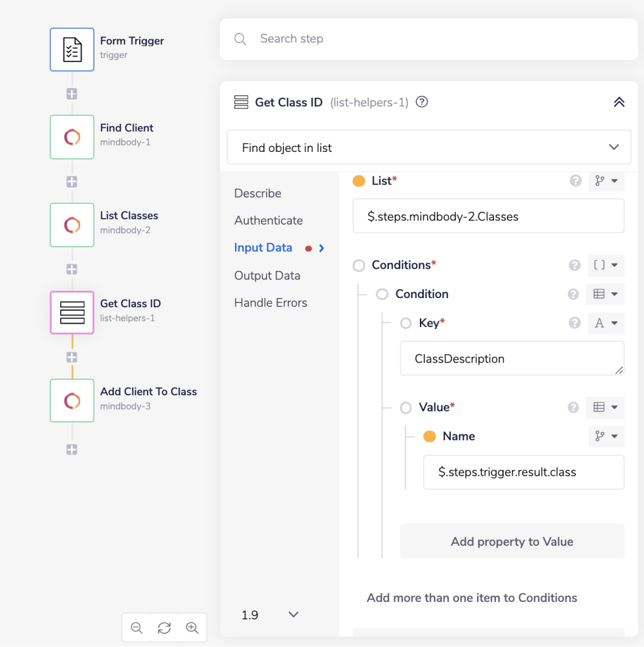Switch to the Output Data tab
This screenshot has height=647, width=644.
pyautogui.click(x=267, y=276)
